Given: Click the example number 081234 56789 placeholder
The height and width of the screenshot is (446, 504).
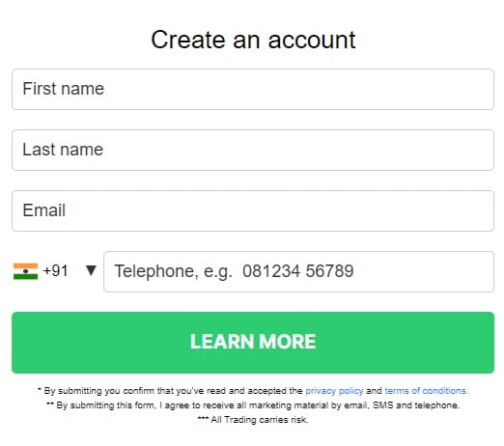Looking at the screenshot, I should 297,271.
